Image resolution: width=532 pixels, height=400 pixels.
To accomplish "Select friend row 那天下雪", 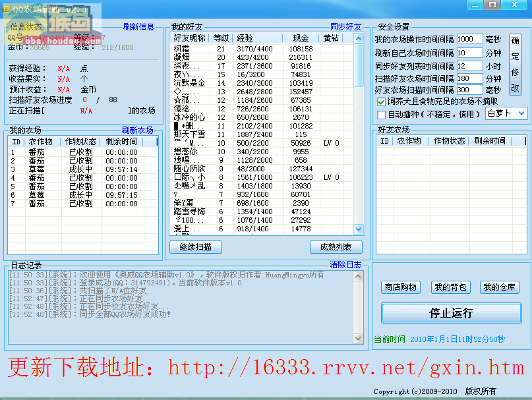I will point(261,134).
